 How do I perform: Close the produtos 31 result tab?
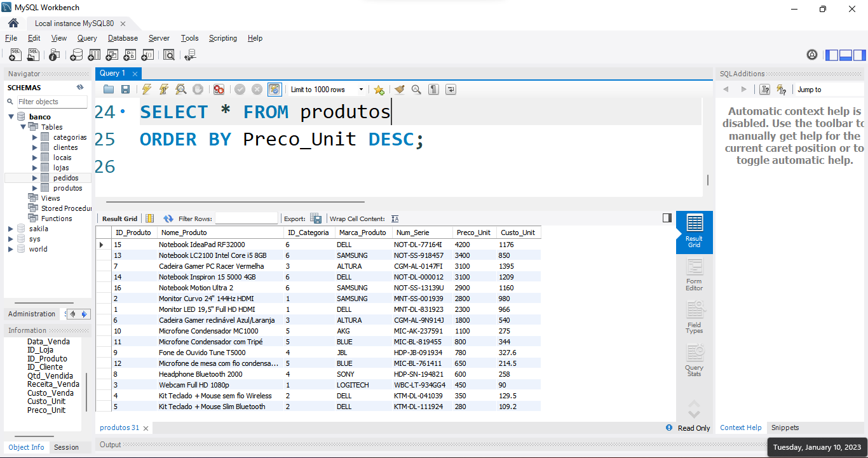click(146, 428)
